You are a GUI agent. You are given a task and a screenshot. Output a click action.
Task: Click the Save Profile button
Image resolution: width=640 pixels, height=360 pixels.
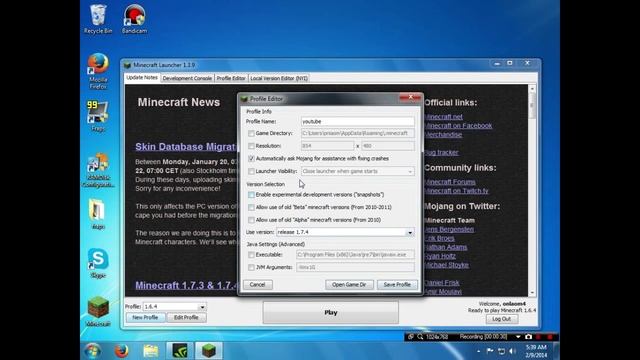pyautogui.click(x=397, y=284)
